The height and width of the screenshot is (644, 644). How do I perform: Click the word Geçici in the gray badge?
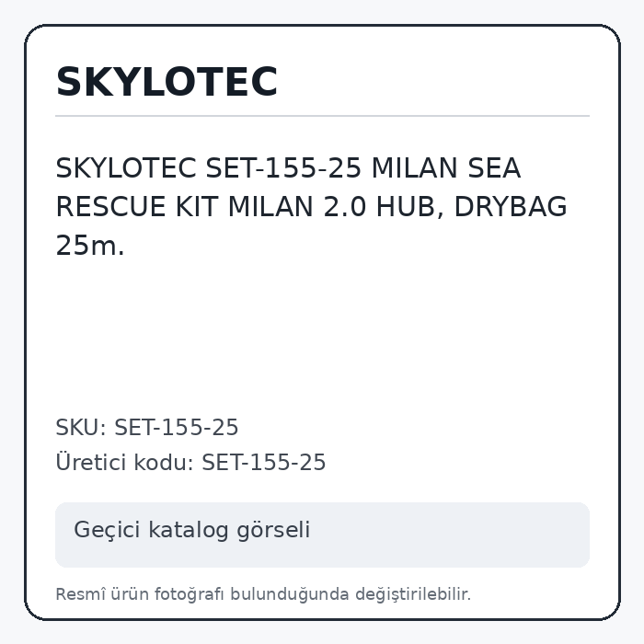[108, 529]
